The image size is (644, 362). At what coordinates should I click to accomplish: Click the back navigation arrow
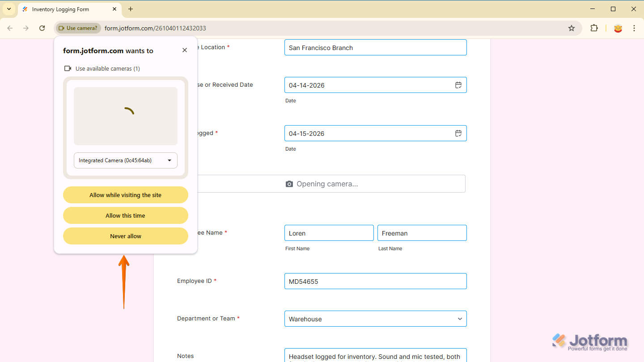pyautogui.click(x=9, y=28)
